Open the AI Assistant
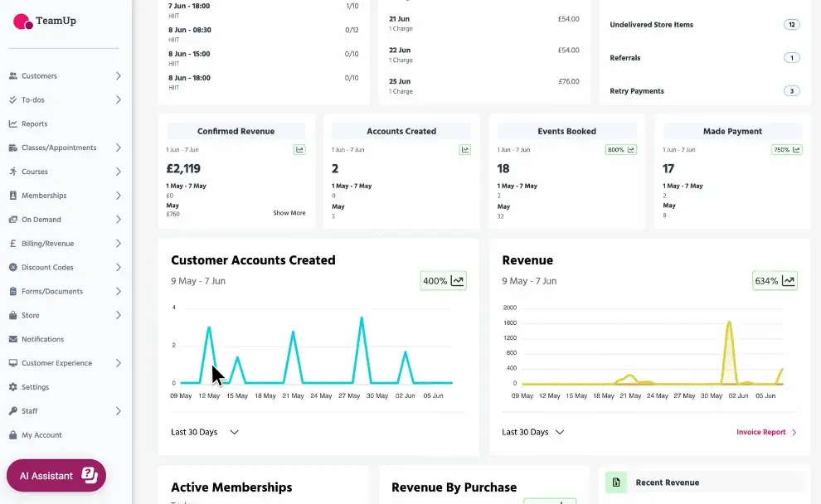The width and height of the screenshot is (821, 504). (56, 475)
